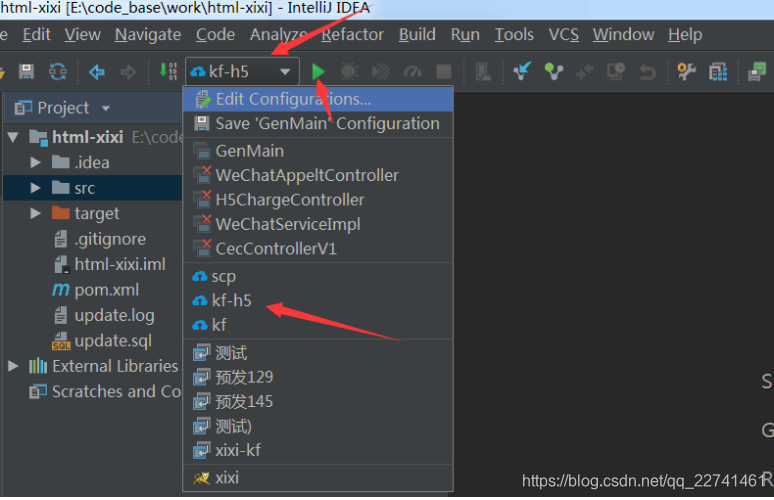Click the Stop square icon
This screenshot has height=500, width=774.
[x=444, y=72]
